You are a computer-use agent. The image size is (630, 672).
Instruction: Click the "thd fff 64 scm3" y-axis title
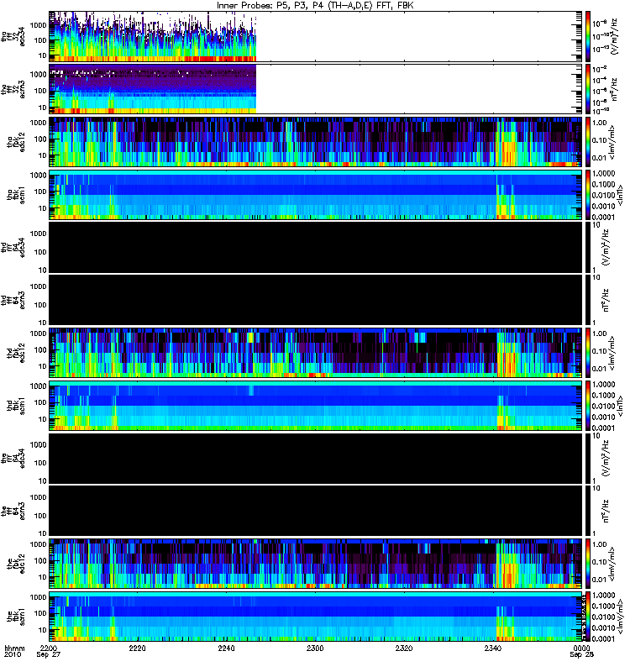click(13, 300)
